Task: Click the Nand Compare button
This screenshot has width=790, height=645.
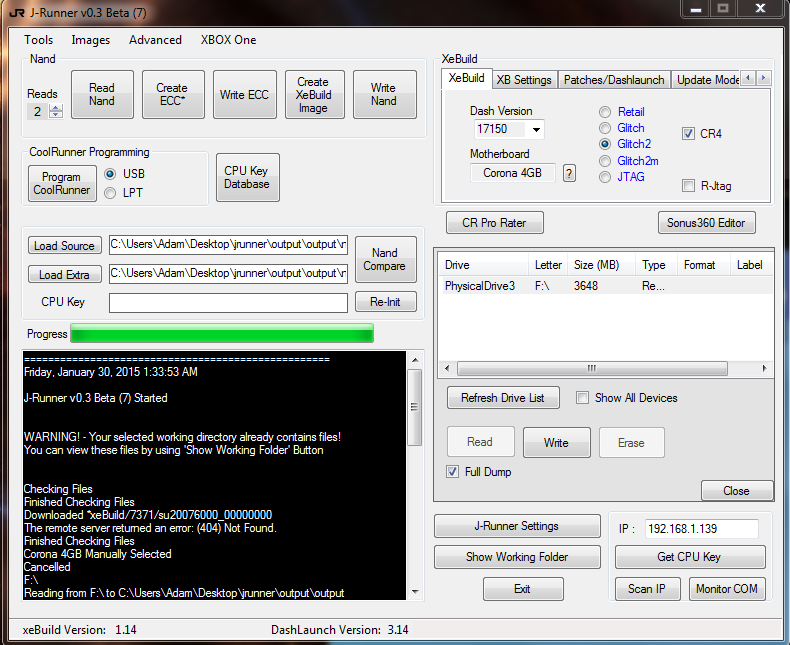Action: point(385,259)
